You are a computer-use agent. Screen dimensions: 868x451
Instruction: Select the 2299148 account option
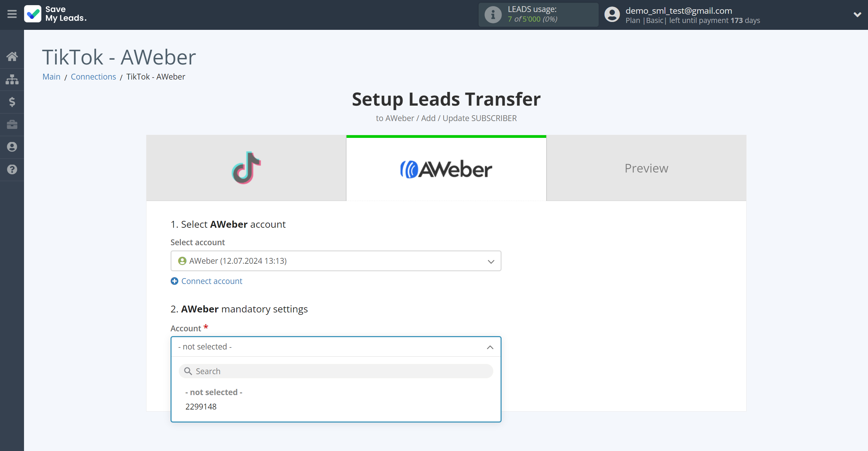click(201, 406)
